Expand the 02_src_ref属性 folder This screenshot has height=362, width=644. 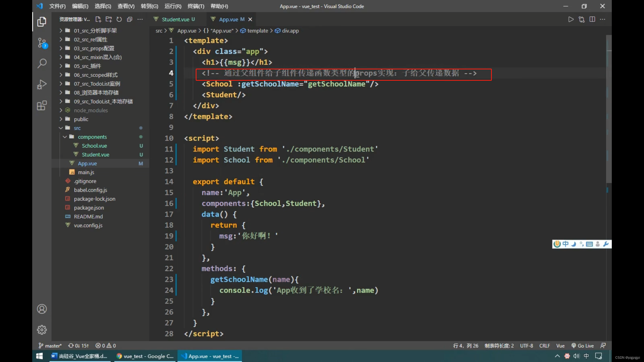coord(100,39)
